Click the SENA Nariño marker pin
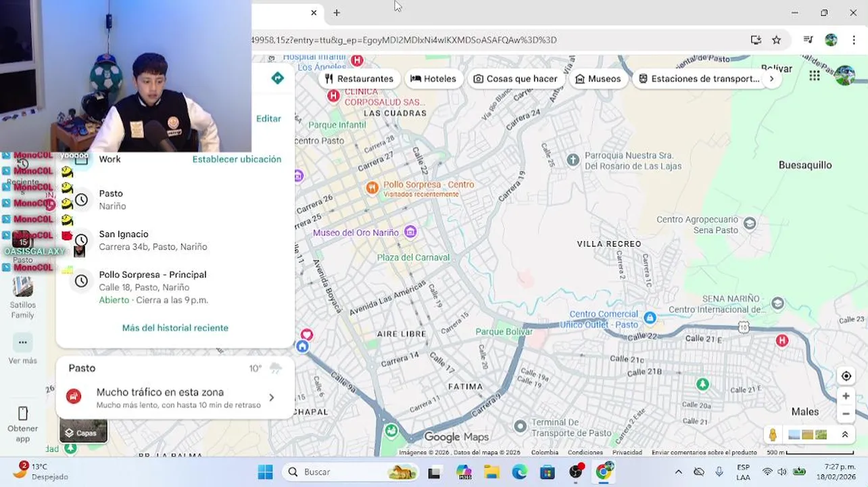This screenshot has height=487, width=868. 777,303
